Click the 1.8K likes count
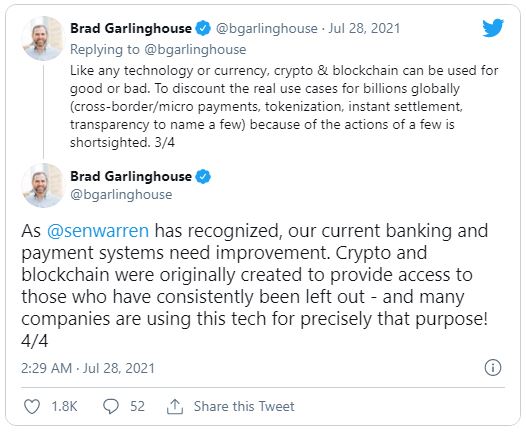The image size is (526, 433). [64, 407]
